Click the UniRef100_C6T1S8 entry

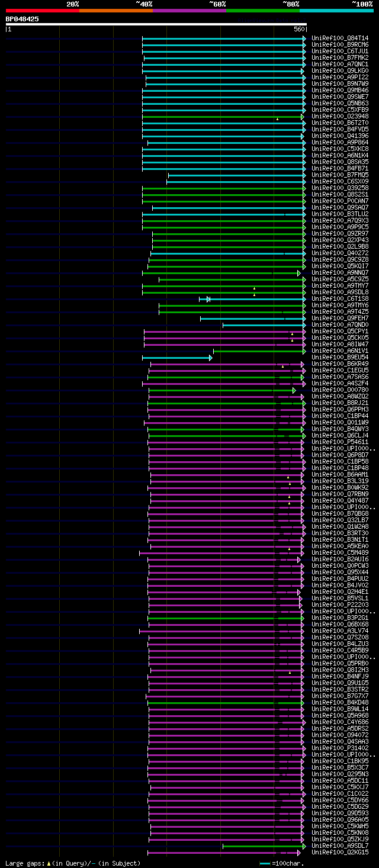(x=340, y=298)
